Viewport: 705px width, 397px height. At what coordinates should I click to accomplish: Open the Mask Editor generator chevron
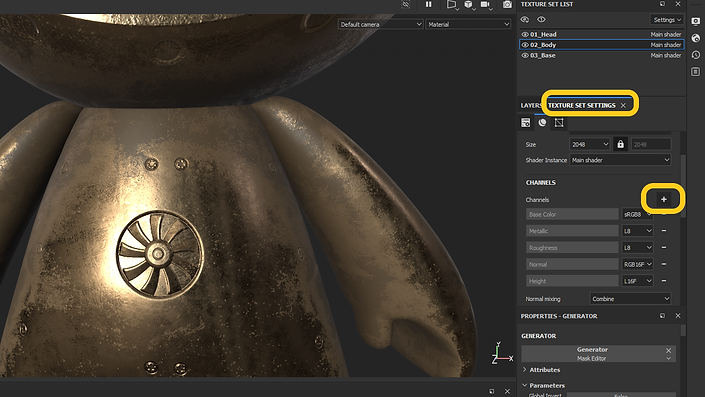669,358
